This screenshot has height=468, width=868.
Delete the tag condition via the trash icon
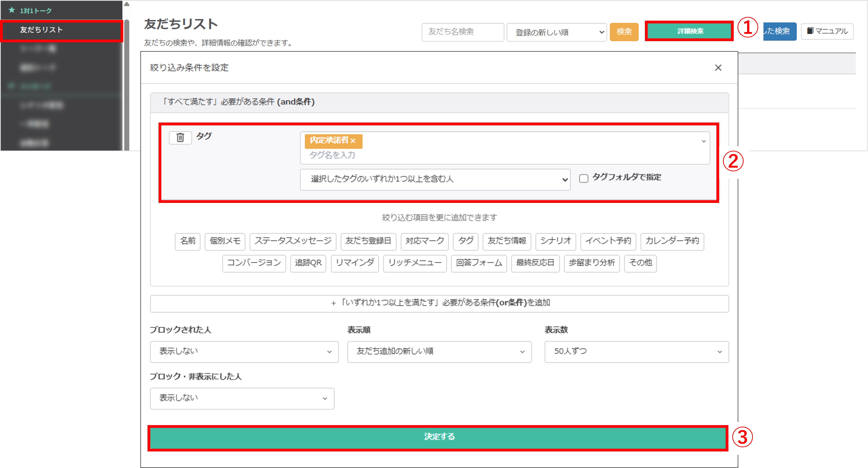tap(180, 138)
